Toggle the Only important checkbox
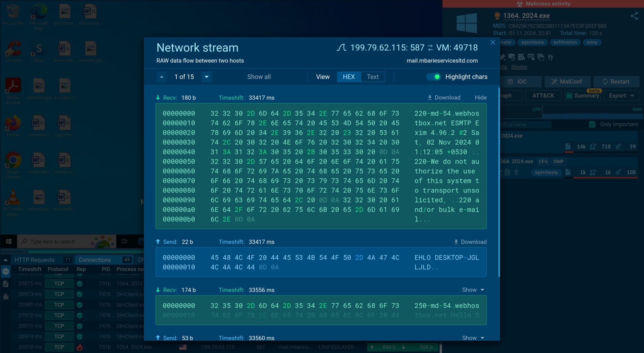Image resolution: width=644 pixels, height=353 pixels. coord(592,124)
